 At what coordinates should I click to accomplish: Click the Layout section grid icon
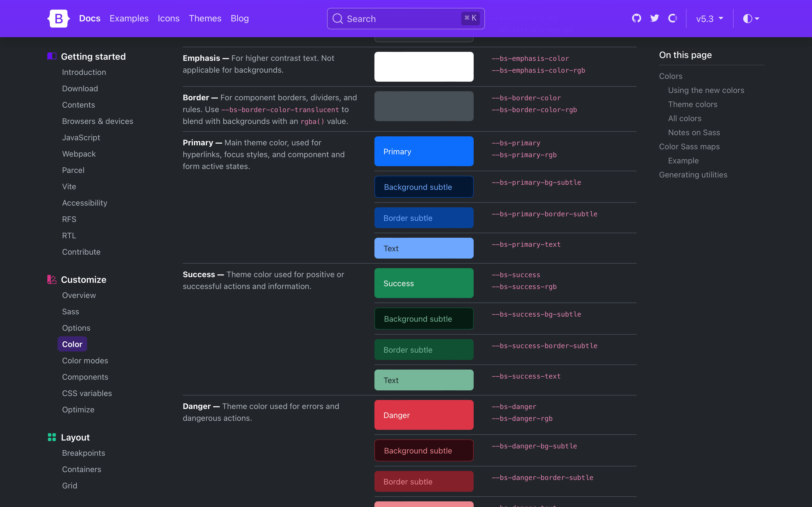(x=52, y=437)
